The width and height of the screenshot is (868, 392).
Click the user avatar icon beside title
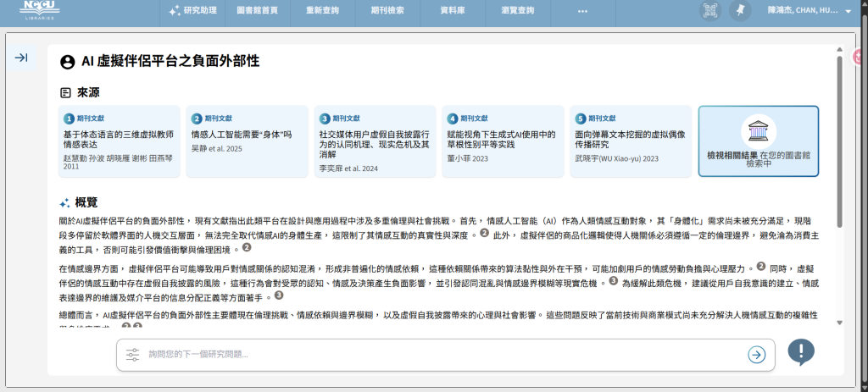point(68,62)
